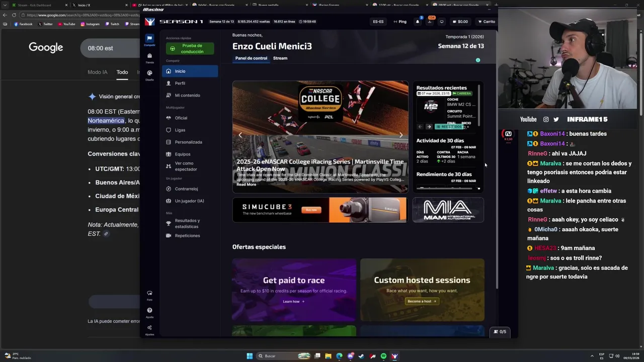Open the Diseño paint icon in the rail
Screen dimensions: 644x362
click(149, 75)
